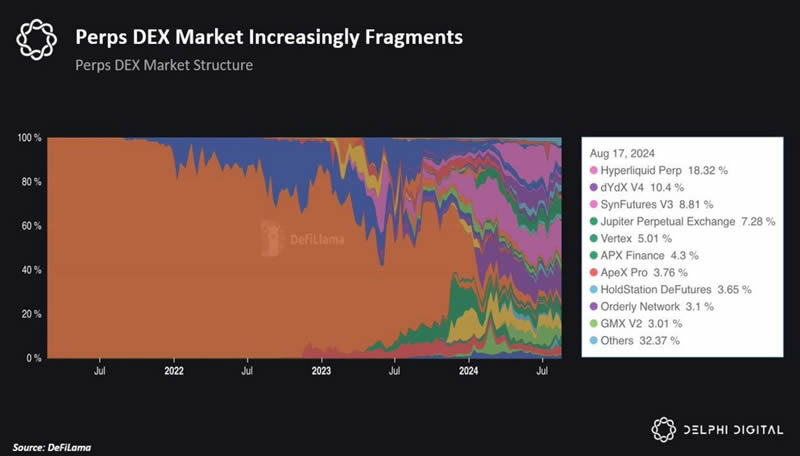This screenshot has height=456, width=800.
Task: Click the Aug 17, 2024 date label
Action: tap(622, 154)
